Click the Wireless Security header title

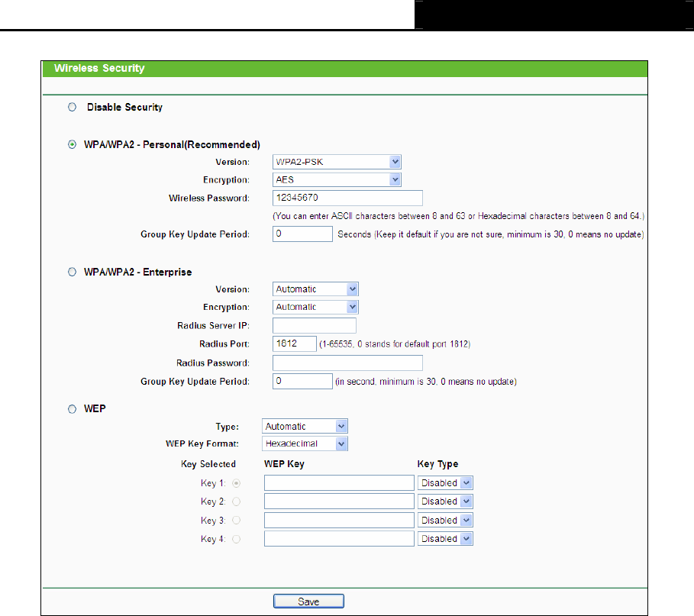pyautogui.click(x=99, y=68)
